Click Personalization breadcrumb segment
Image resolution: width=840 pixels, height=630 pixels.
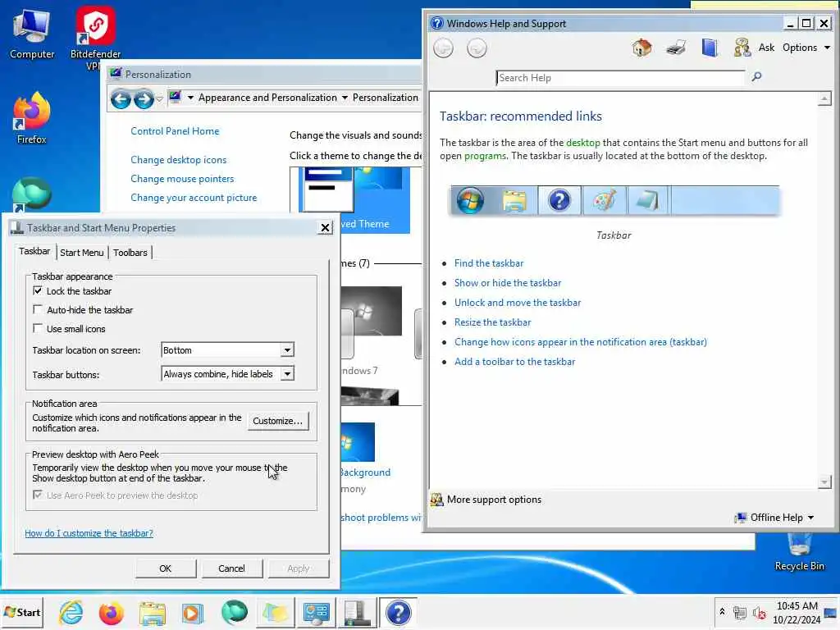[386, 98]
